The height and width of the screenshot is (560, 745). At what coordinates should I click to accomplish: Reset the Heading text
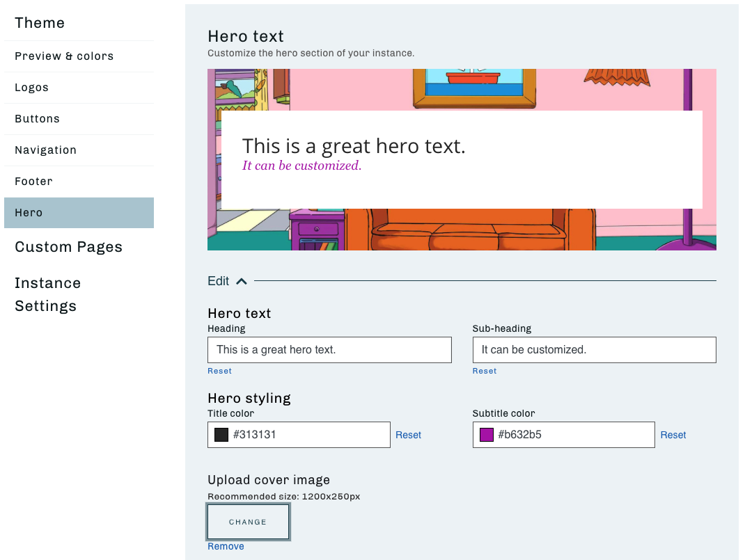(x=219, y=371)
